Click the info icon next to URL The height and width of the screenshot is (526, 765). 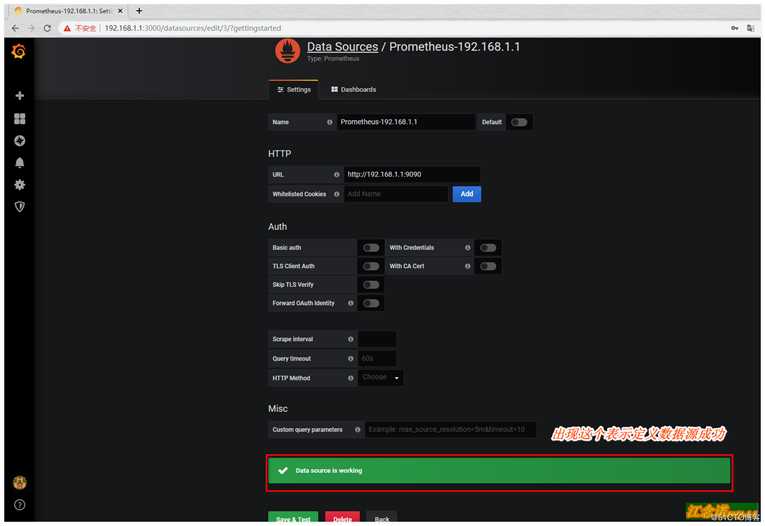pyautogui.click(x=336, y=174)
